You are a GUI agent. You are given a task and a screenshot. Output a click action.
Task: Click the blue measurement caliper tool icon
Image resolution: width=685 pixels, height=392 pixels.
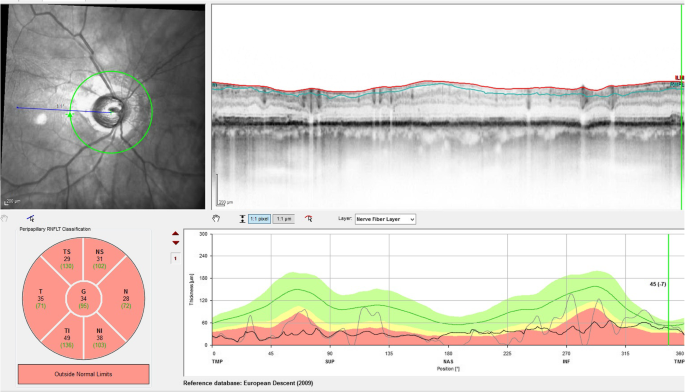pyautogui.click(x=31, y=218)
